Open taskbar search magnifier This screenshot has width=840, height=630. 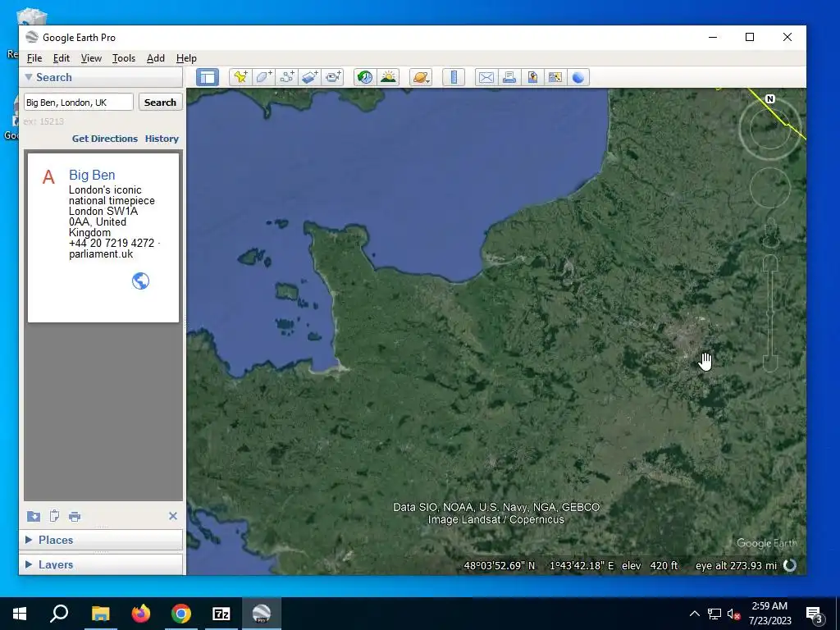(x=59, y=614)
